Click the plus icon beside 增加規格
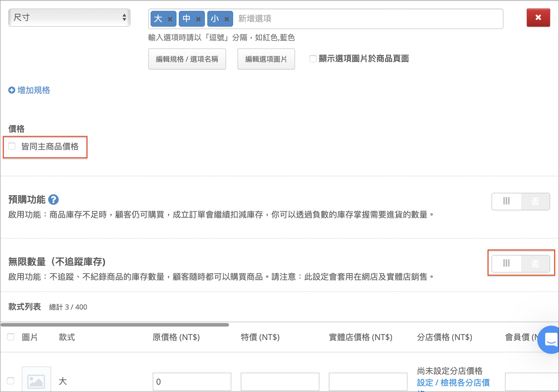The height and width of the screenshot is (392, 559). coord(12,90)
